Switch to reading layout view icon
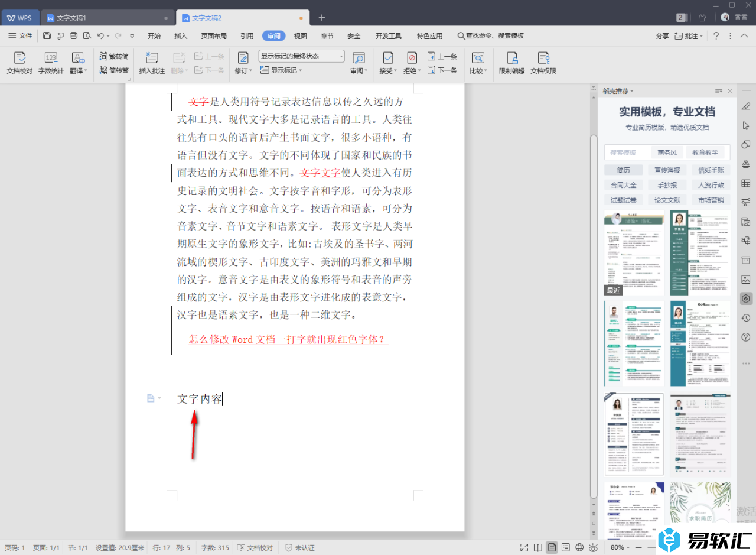This screenshot has width=756, height=555. (537, 547)
